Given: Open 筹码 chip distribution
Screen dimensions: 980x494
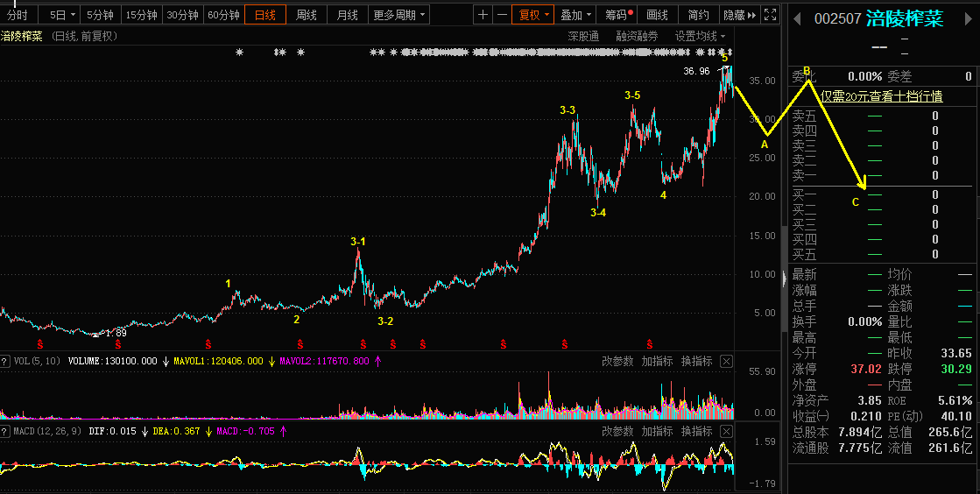Looking at the screenshot, I should 617,14.
